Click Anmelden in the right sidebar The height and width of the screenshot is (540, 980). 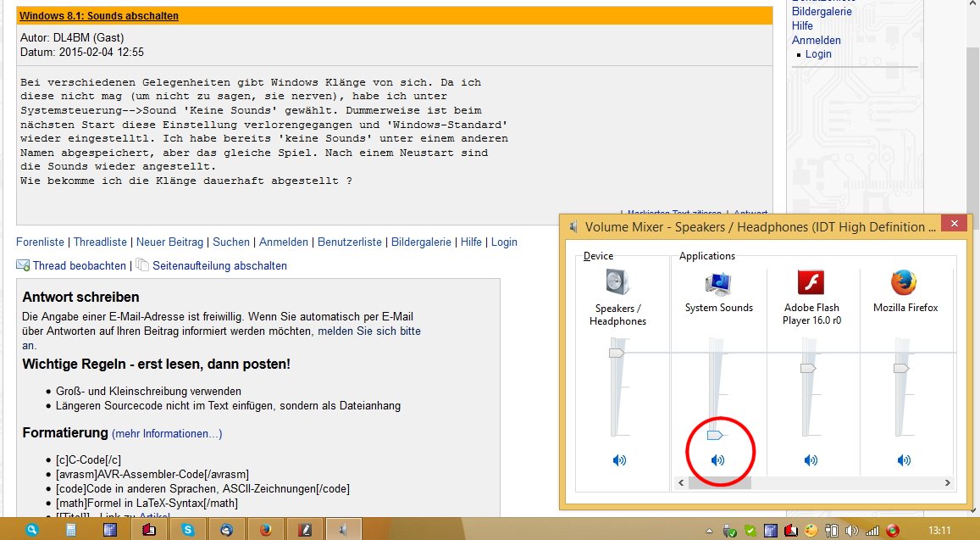pos(817,40)
